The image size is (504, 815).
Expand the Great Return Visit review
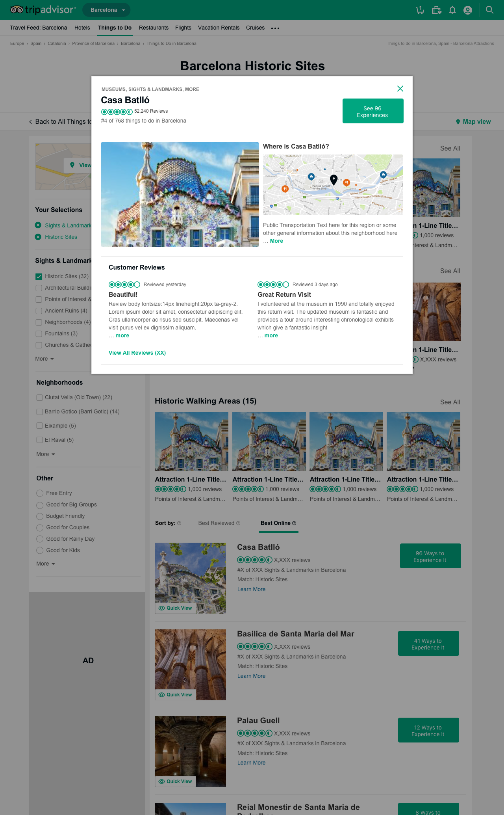tap(271, 335)
